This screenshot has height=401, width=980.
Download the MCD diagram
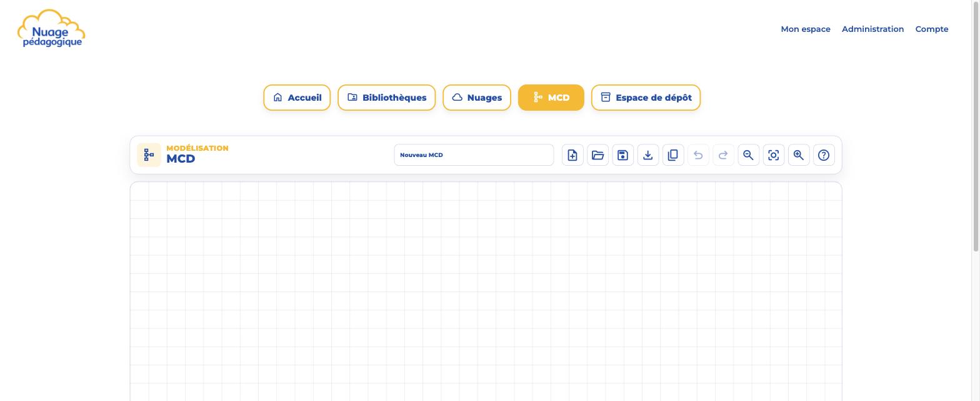647,155
